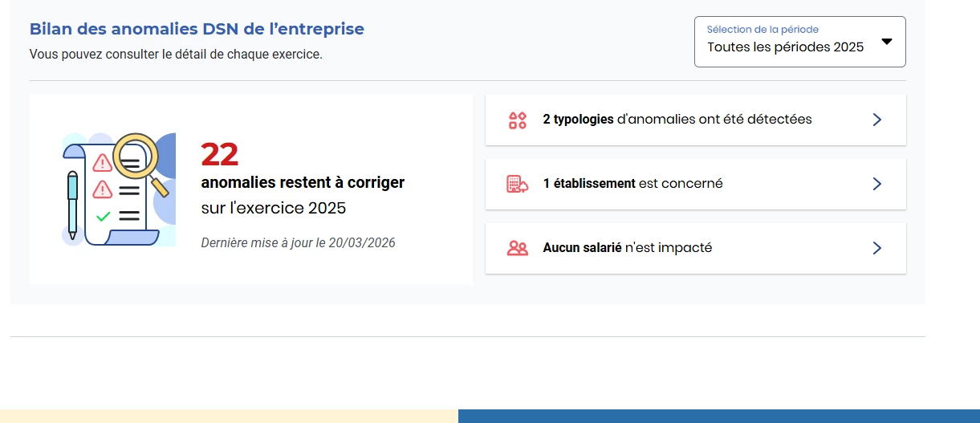The height and width of the screenshot is (423, 980).
Task: Click the établissement building icon
Action: (518, 184)
